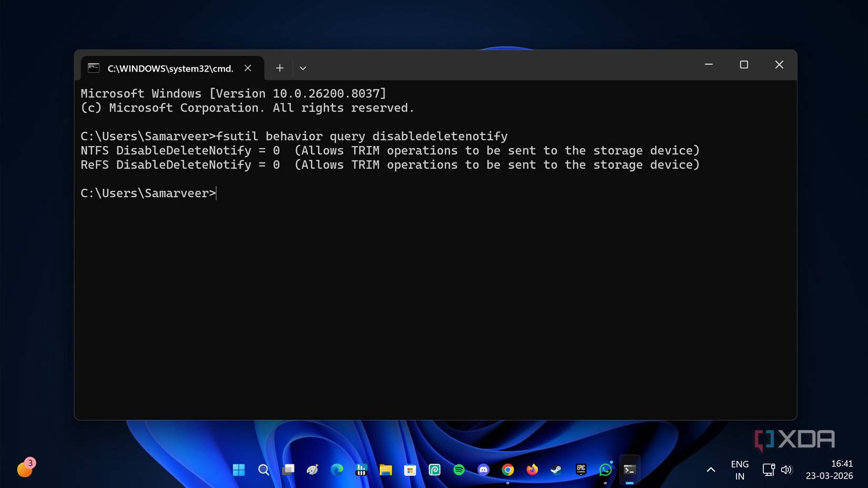This screenshot has width=868, height=488.
Task: Switch keyboard layout via ENG IN indicator
Action: [x=740, y=470]
